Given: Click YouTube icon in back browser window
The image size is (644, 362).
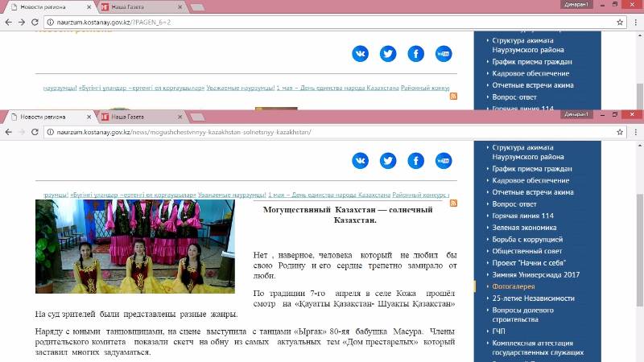Looking at the screenshot, I should pos(444,54).
